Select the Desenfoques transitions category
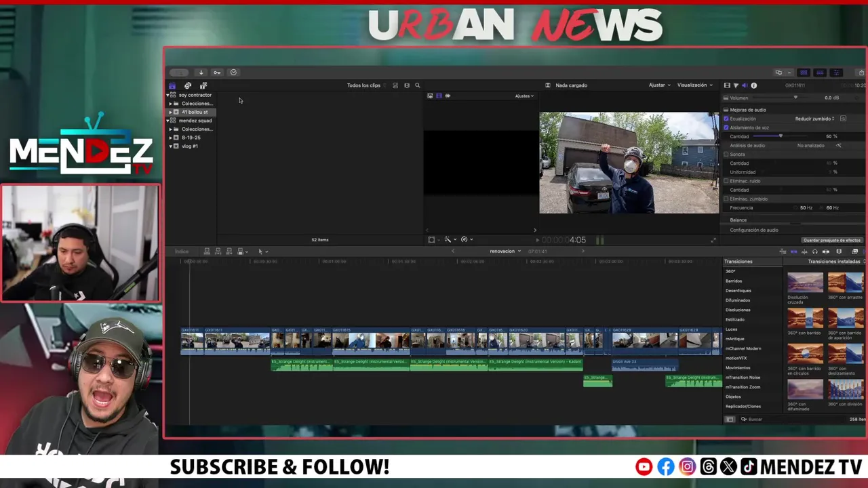This screenshot has height=488, width=868. (x=738, y=291)
